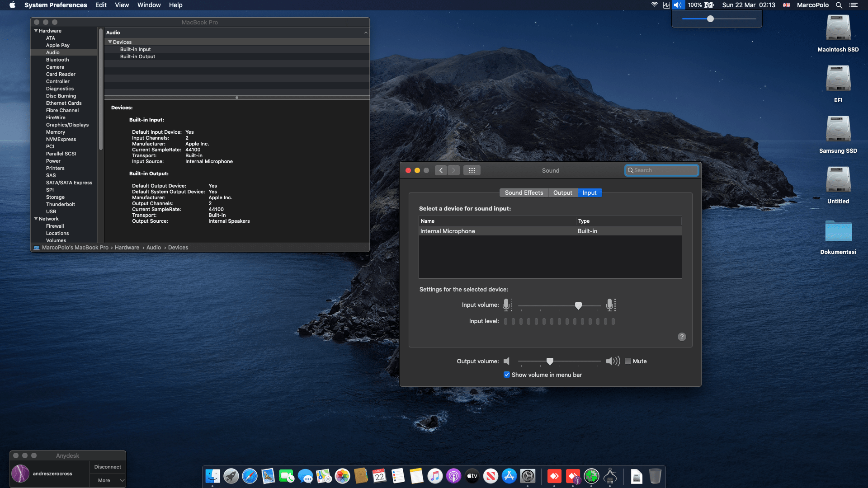Open Macintosh SSD desktop drive
The width and height of the screenshot is (868, 488).
tap(838, 33)
